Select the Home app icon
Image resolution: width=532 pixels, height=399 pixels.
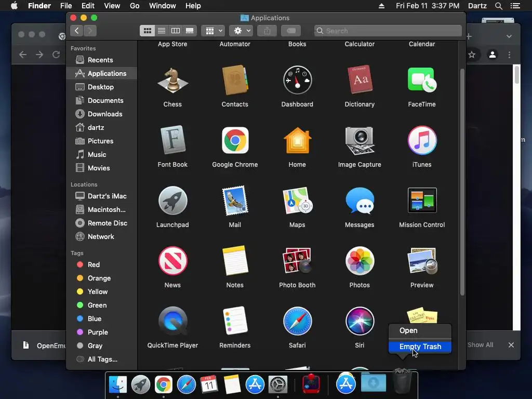[x=297, y=140]
